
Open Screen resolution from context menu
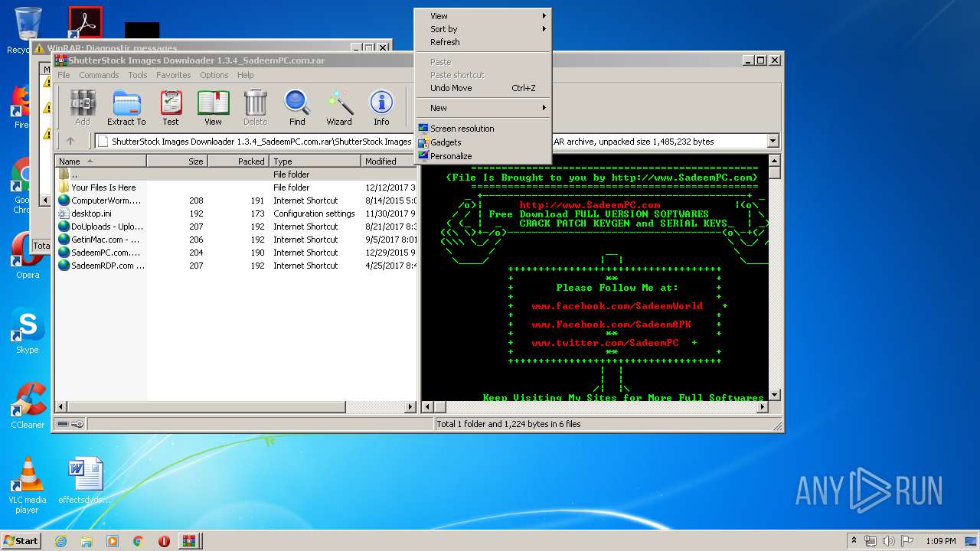(x=482, y=129)
